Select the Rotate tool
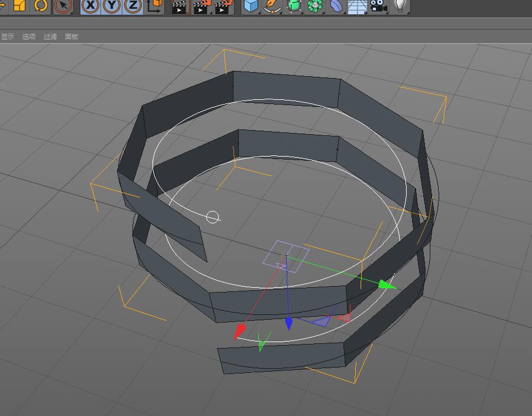Viewport: 532px width, 416px height. (x=41, y=6)
